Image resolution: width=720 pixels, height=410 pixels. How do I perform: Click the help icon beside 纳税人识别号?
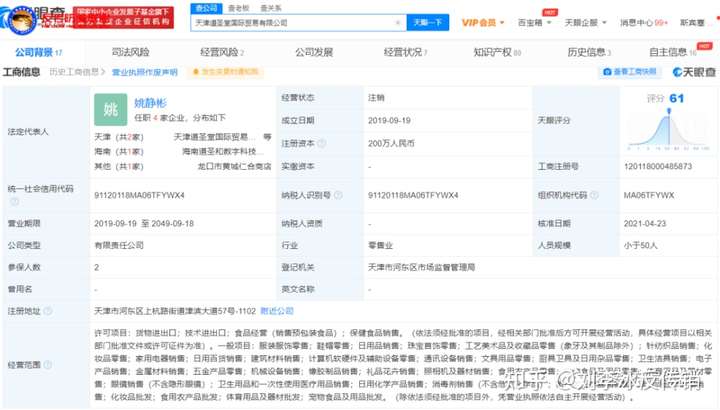pyautogui.click(x=338, y=195)
